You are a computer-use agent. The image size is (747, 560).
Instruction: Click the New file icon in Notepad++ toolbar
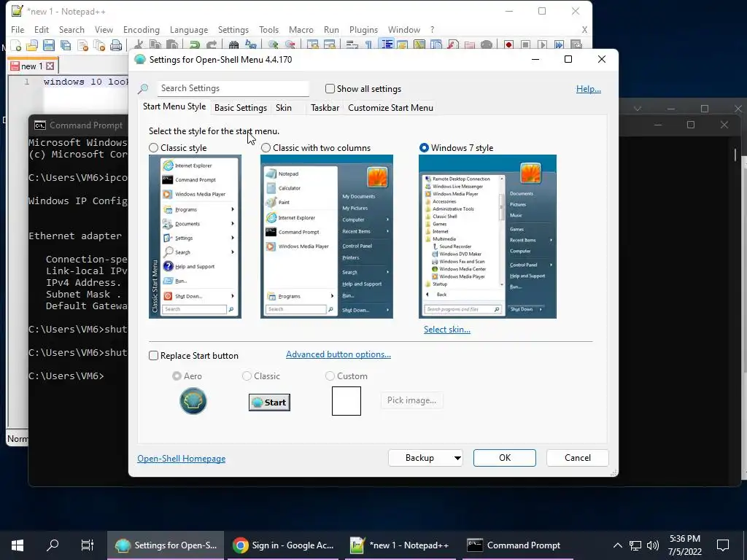[16, 45]
